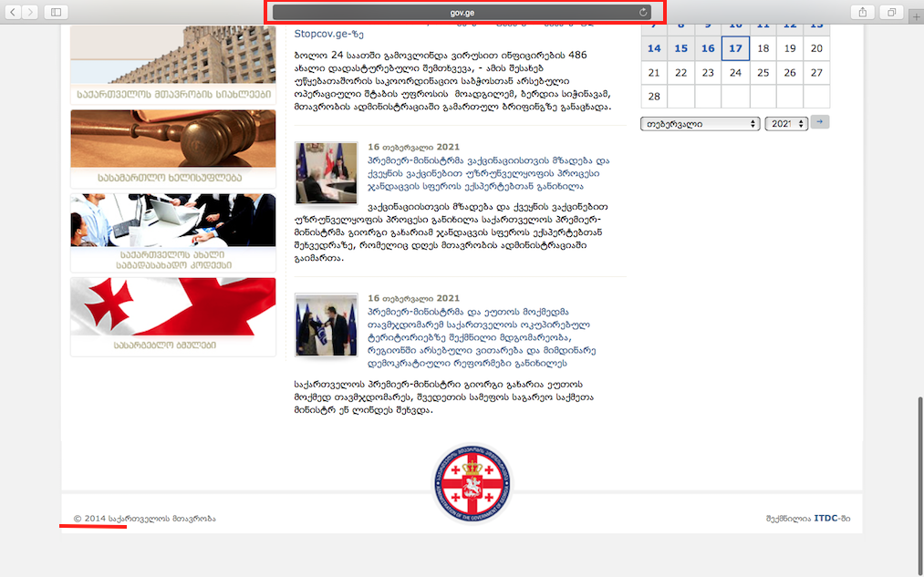
Task: Open the vaccination meeting news thumbnail
Action: (326, 173)
